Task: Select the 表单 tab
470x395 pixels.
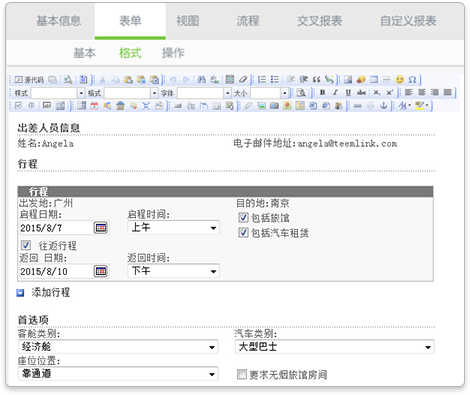Action: click(x=130, y=21)
